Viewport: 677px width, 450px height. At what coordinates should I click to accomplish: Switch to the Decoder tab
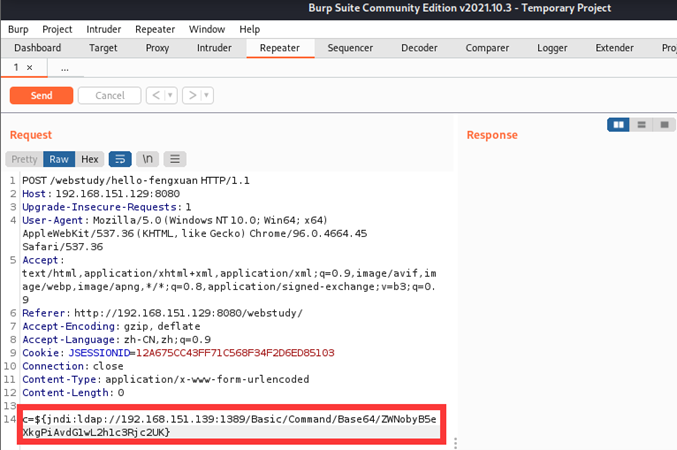coord(419,48)
